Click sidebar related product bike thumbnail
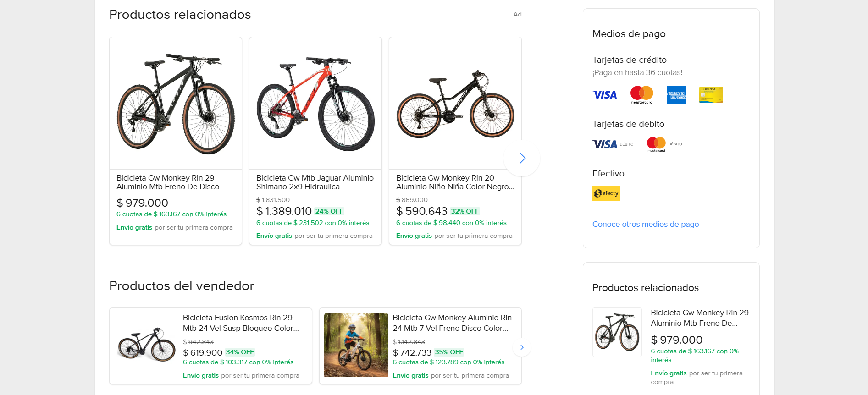This screenshot has height=395, width=868. 617,332
